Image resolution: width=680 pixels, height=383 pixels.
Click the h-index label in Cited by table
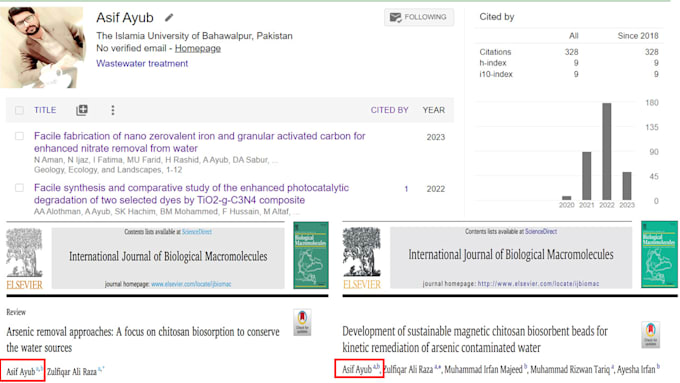[493, 63]
